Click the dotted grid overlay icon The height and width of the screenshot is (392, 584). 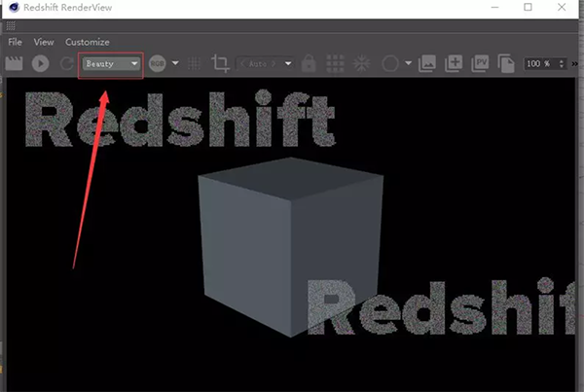[194, 63]
